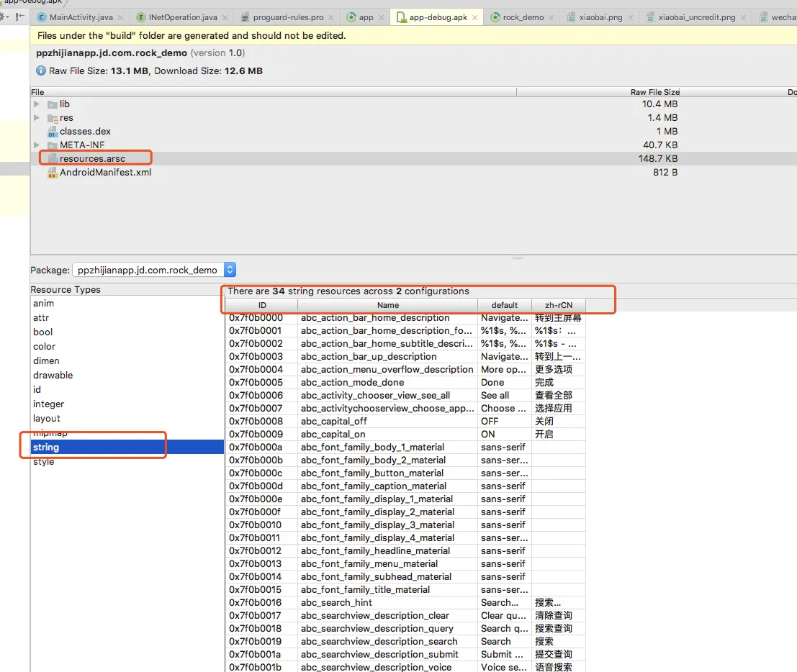
Task: Sort by Raw File Size column header
Action: pyautogui.click(x=598, y=92)
